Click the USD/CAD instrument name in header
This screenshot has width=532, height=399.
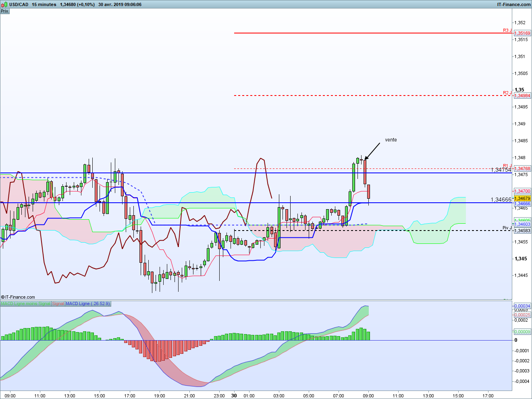(x=19, y=4)
